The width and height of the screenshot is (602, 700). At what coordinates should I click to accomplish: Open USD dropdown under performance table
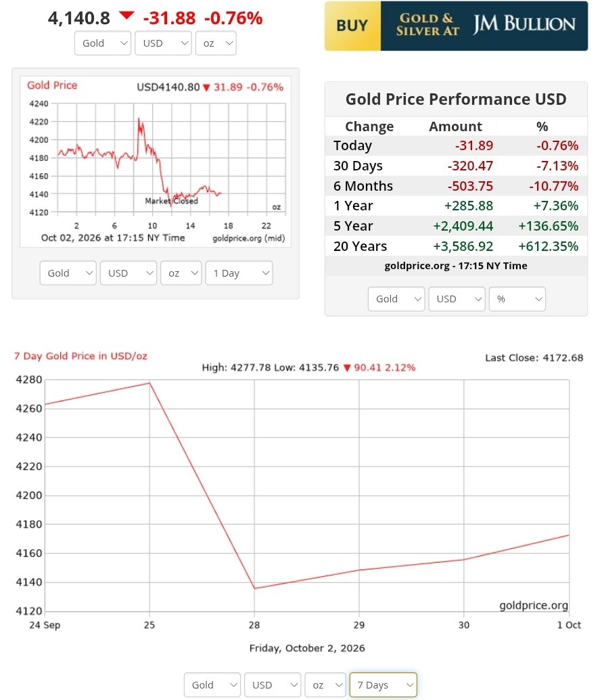click(x=457, y=299)
